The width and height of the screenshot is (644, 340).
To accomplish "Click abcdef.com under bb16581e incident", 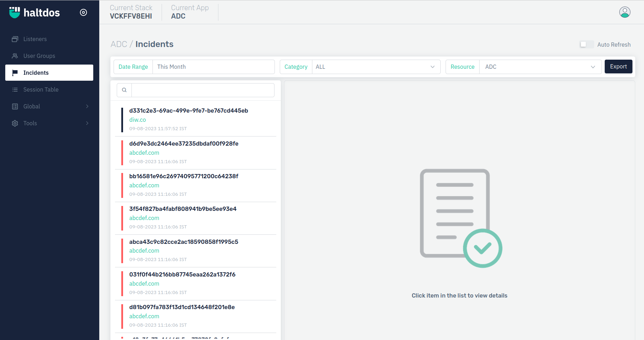I will tap(144, 185).
